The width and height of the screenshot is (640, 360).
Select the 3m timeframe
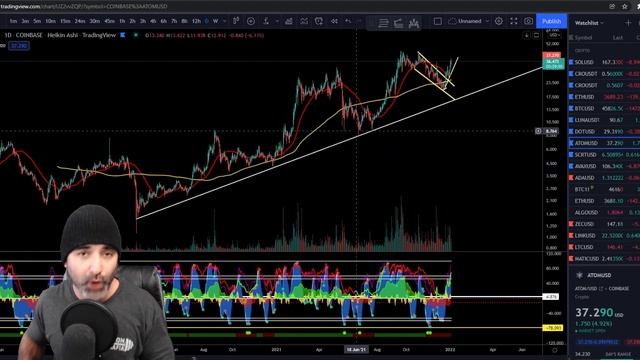point(25,21)
